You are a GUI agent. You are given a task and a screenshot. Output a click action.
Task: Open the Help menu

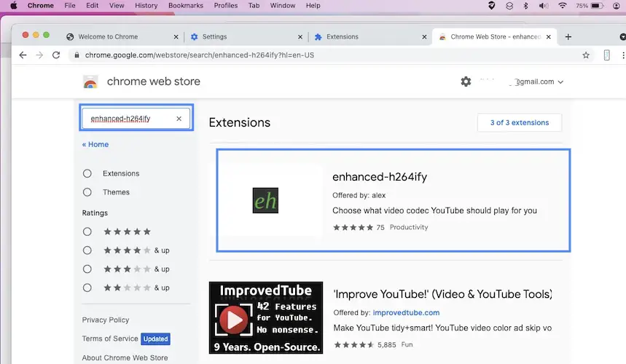[313, 6]
